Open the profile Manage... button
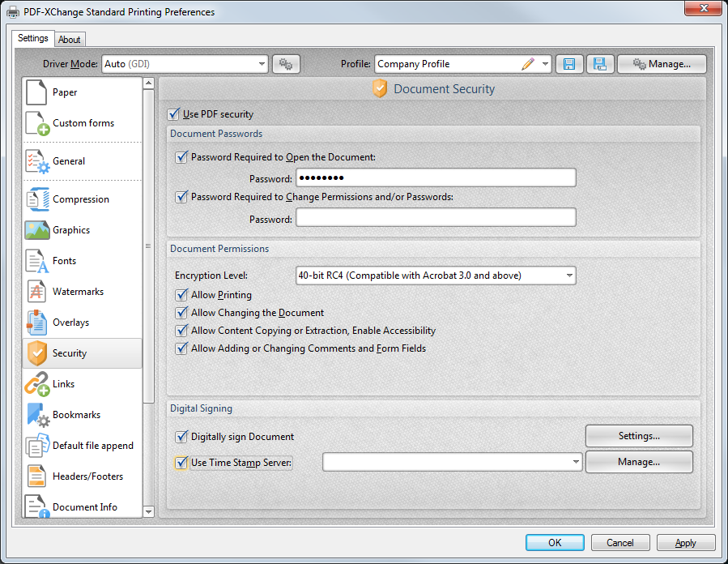 coord(662,64)
